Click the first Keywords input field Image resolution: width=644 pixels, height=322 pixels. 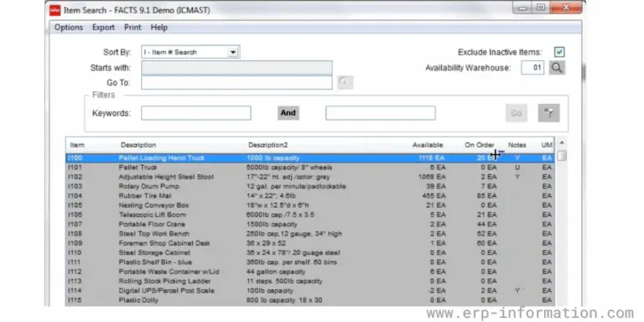196,113
